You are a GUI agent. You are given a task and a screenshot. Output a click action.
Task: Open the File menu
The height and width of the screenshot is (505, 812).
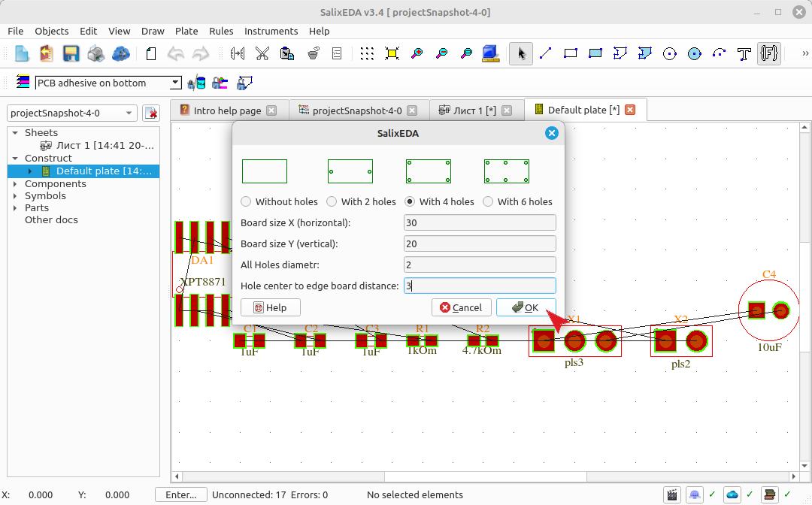click(16, 31)
